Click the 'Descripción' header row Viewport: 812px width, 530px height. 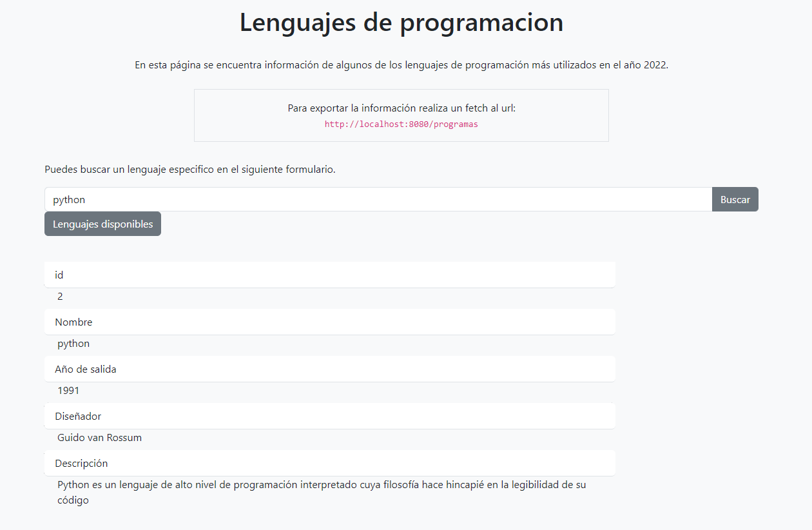click(x=329, y=463)
